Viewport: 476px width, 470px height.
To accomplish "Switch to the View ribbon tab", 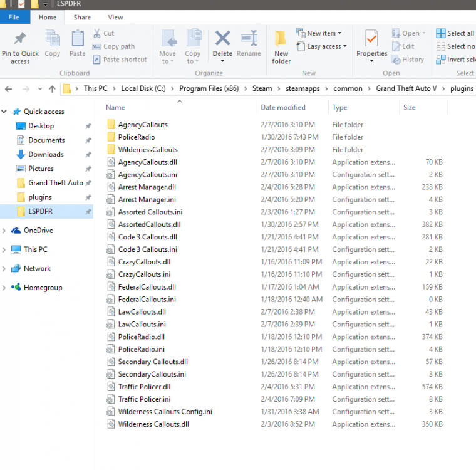I will click(x=115, y=18).
